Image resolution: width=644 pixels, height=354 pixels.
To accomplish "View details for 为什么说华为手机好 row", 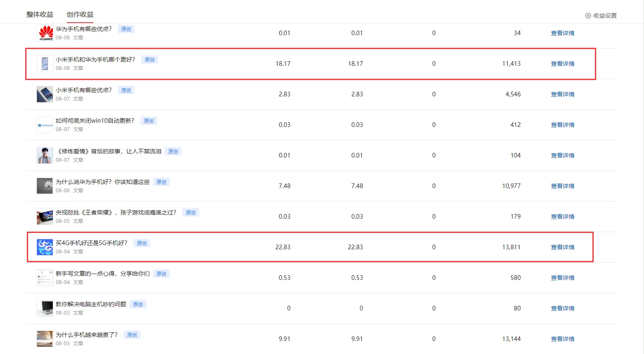I will pyautogui.click(x=563, y=186).
